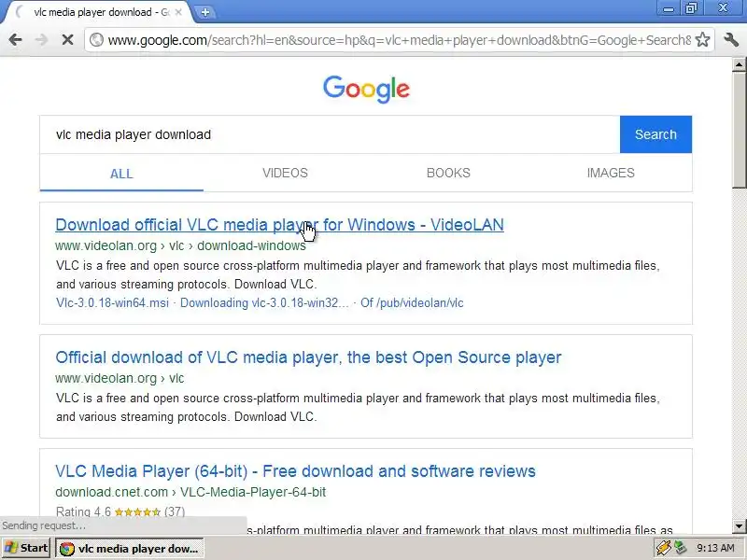
Task: Open a new tab with the plus button
Action: click(205, 12)
